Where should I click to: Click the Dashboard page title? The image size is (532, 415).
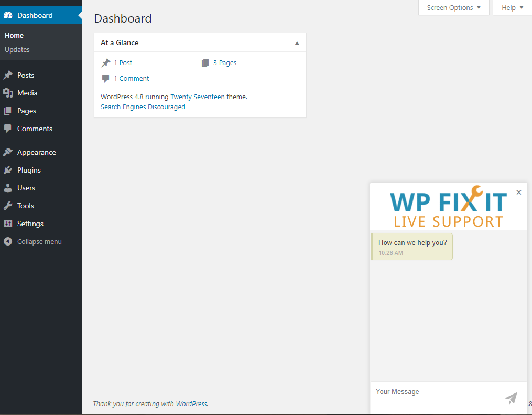123,18
